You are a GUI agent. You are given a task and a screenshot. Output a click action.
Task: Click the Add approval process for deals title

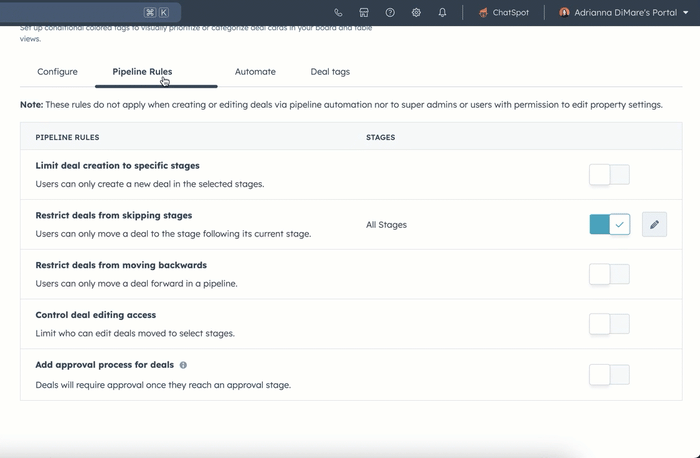coord(104,365)
